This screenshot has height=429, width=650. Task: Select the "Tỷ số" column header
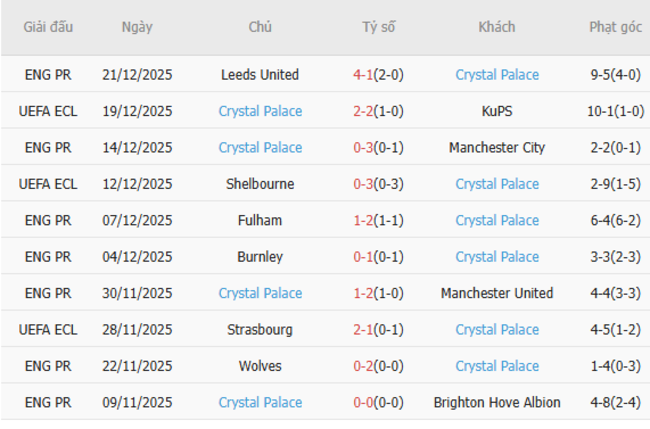tap(379, 27)
